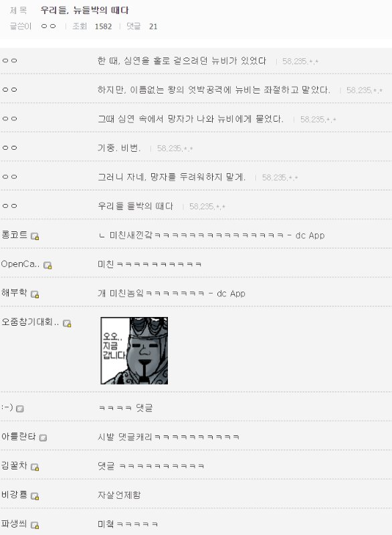Click the gallog icon next to 콩코트

(35, 236)
